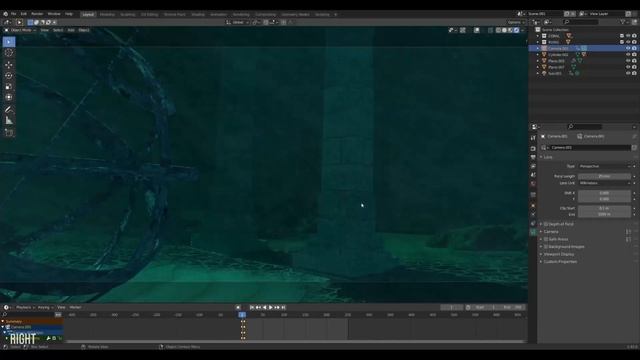Screen dimensions: 640x360
Task: Expand Camera.001 in the outliner
Action: pyautogui.click(x=538, y=48)
